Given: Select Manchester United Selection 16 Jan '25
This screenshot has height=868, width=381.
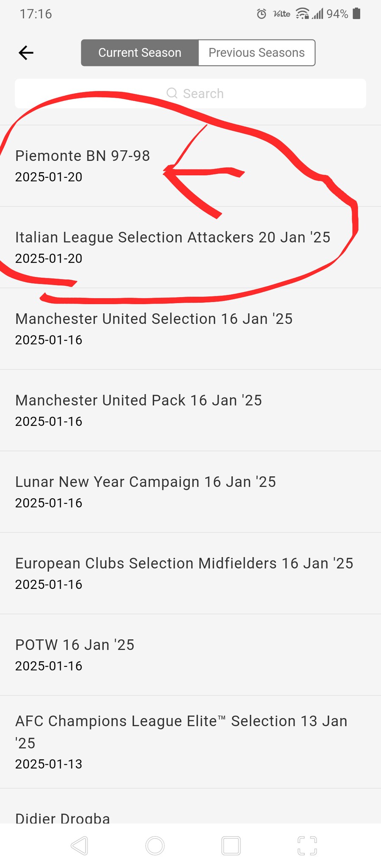Looking at the screenshot, I should click(x=154, y=329).
